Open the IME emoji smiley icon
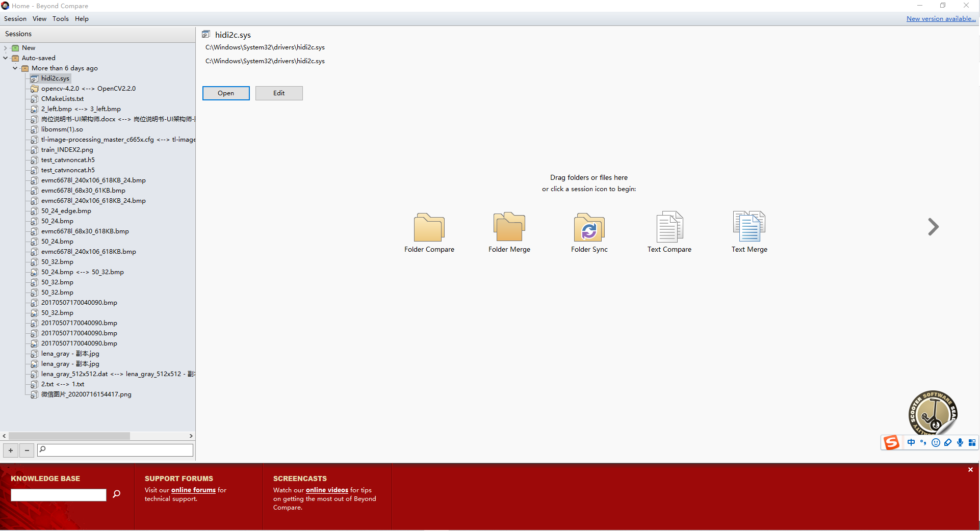The image size is (980, 531). [936, 442]
